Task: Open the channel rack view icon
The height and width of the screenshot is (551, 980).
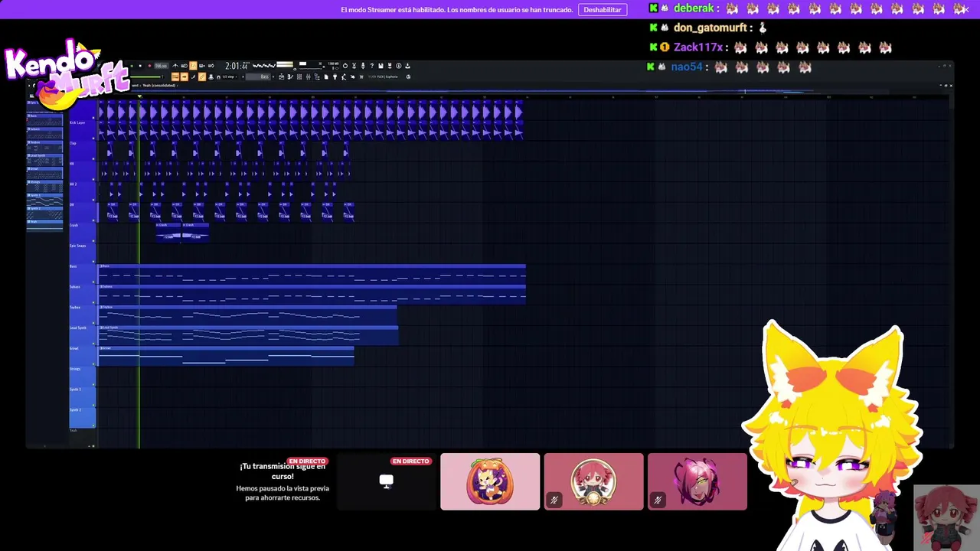Action: (x=299, y=77)
